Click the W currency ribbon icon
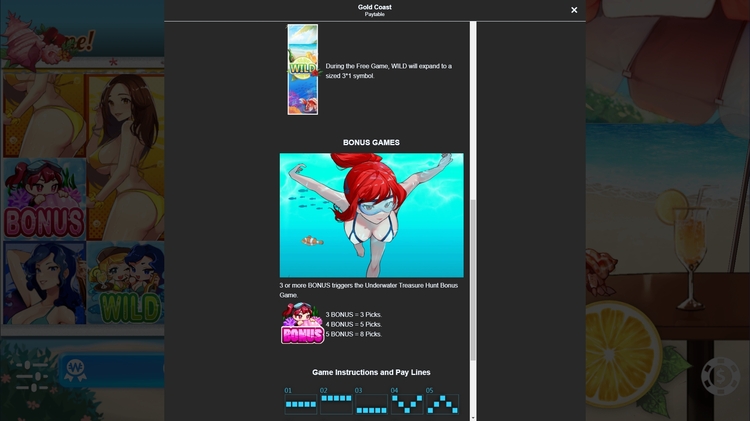 click(71, 365)
